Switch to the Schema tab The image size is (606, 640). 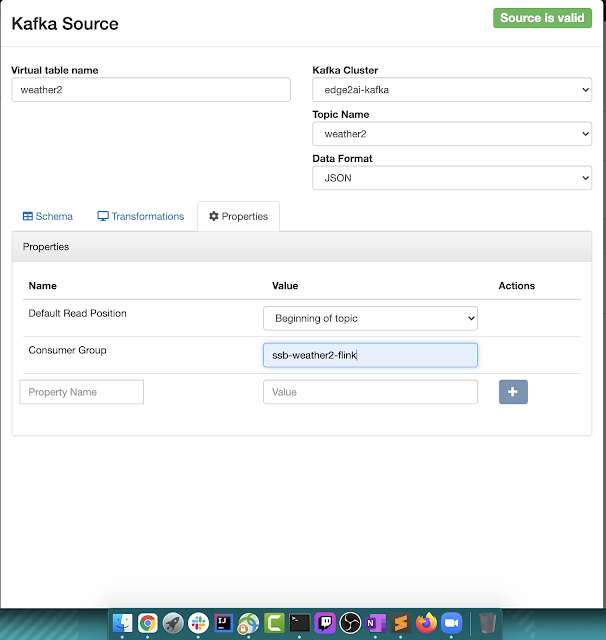coord(48,216)
